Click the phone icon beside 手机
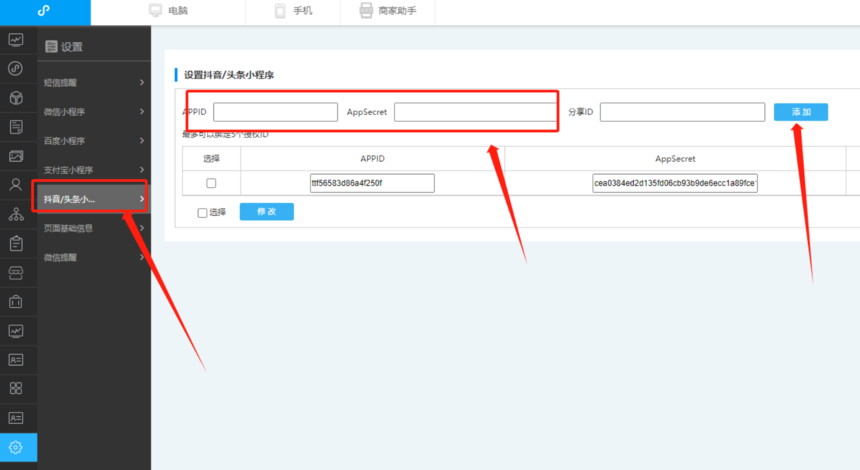Image resolution: width=860 pixels, height=470 pixels. (x=280, y=10)
